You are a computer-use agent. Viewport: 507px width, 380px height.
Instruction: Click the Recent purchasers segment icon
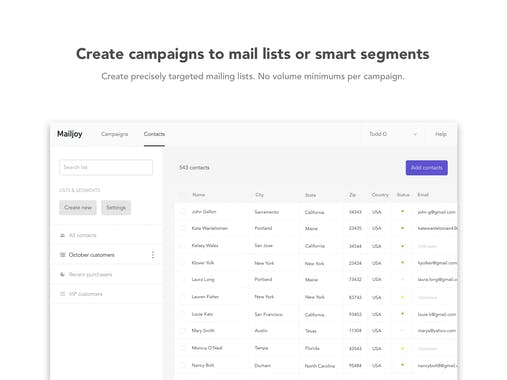62,274
